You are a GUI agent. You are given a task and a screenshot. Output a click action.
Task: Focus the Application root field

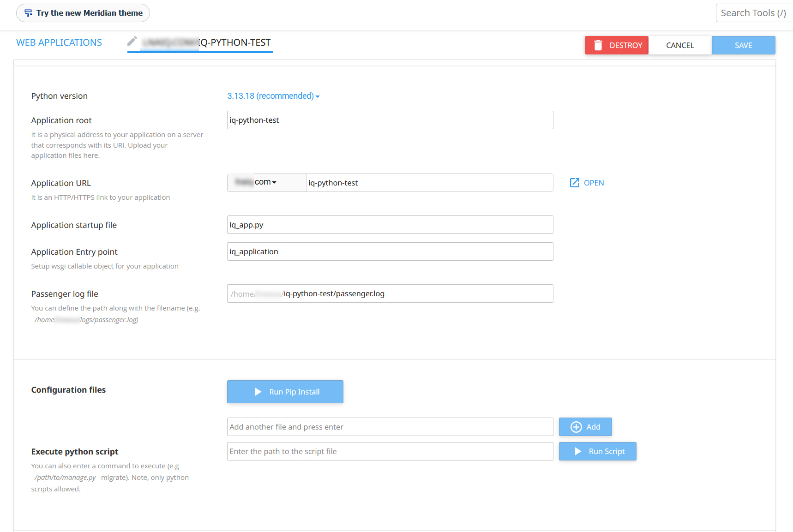(390, 120)
